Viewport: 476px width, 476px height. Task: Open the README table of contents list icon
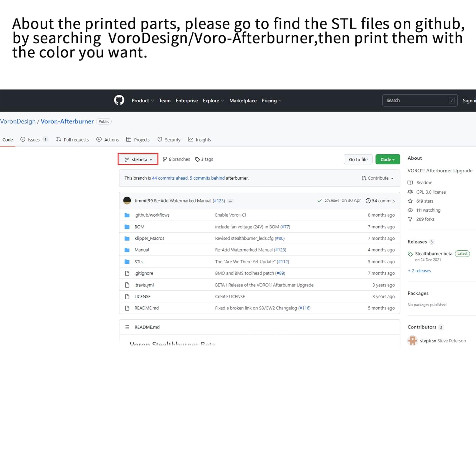(x=127, y=327)
